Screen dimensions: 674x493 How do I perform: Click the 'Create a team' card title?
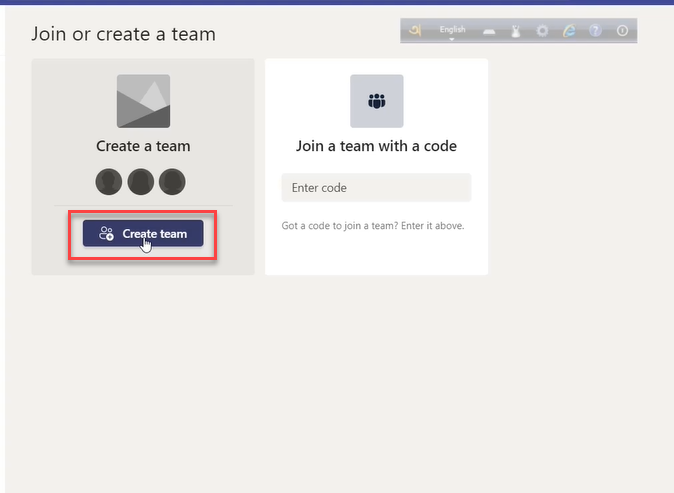(x=143, y=146)
